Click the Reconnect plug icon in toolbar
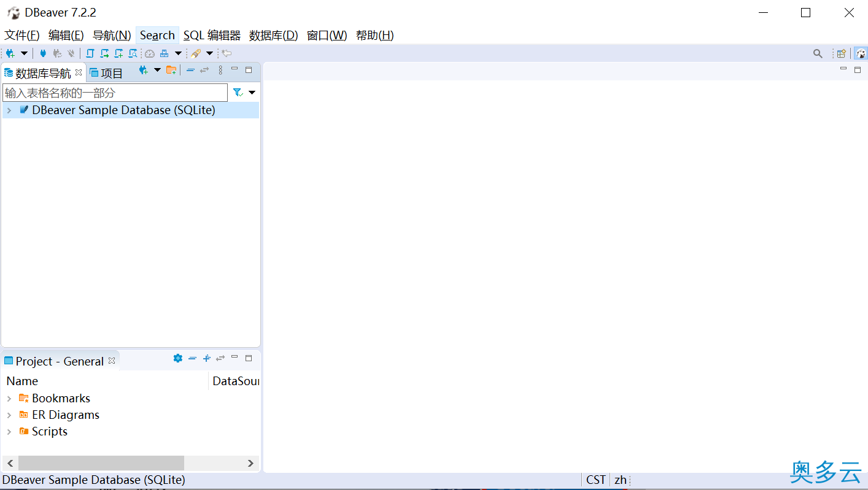This screenshot has height=490, width=868. coord(57,53)
